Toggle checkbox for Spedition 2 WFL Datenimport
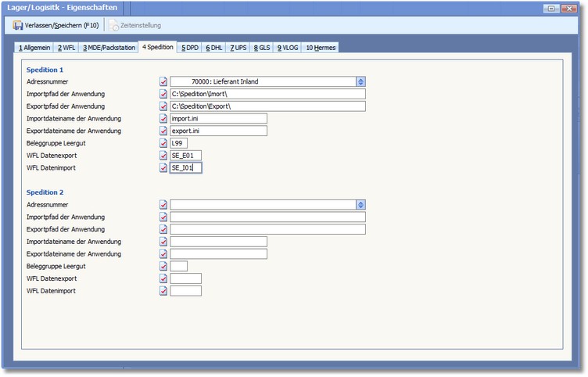The width and height of the screenshot is (588, 377). point(163,291)
